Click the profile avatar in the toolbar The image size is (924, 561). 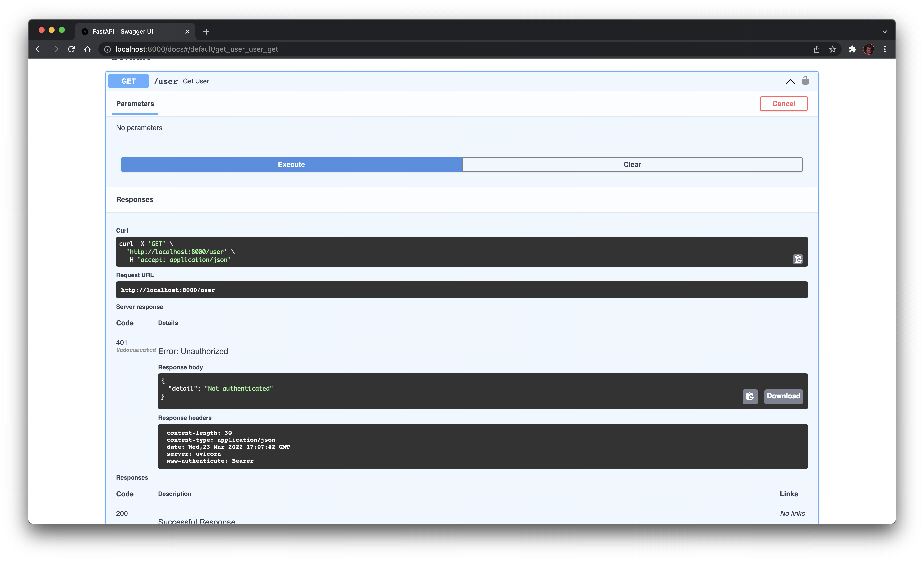tap(869, 49)
